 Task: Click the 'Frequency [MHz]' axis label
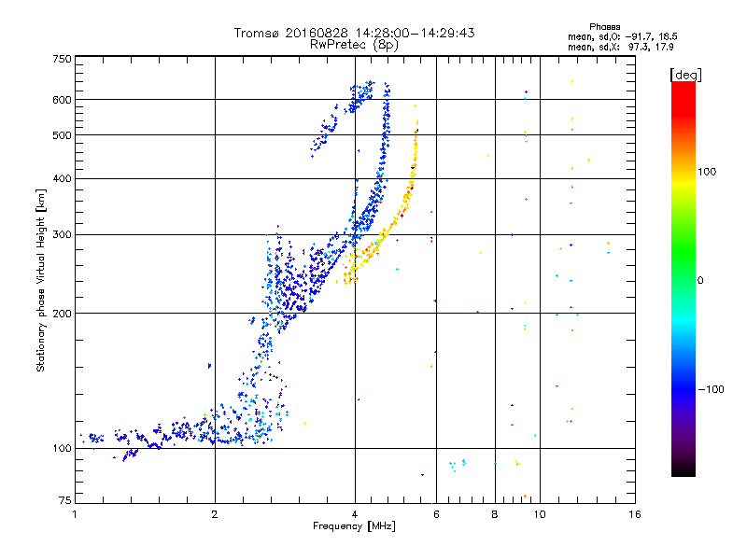tap(354, 526)
